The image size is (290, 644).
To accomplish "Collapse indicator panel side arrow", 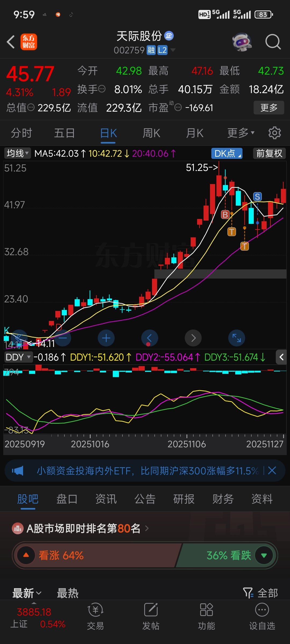I will [x=281, y=357].
